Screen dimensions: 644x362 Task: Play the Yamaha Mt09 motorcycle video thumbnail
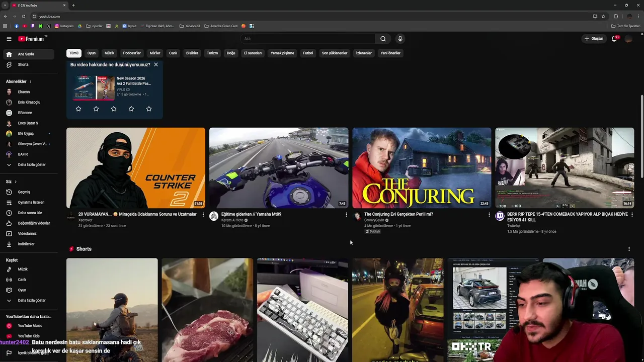pos(279,168)
